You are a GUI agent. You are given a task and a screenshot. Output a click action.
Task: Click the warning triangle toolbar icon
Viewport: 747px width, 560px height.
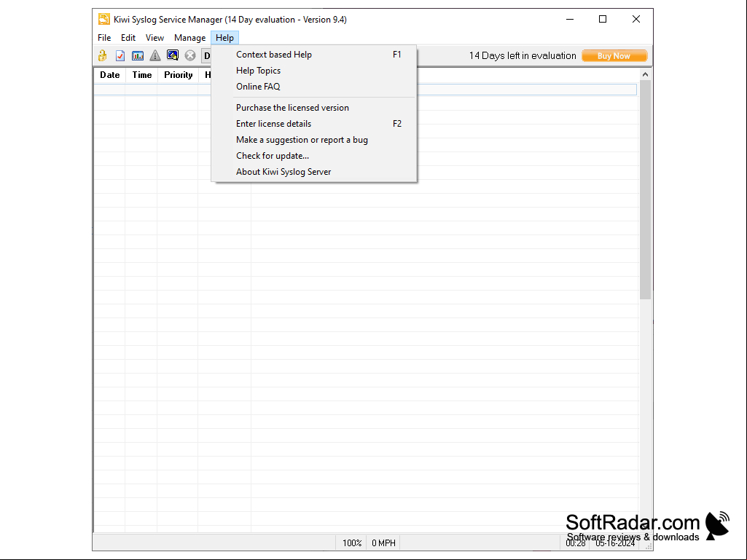coord(155,56)
